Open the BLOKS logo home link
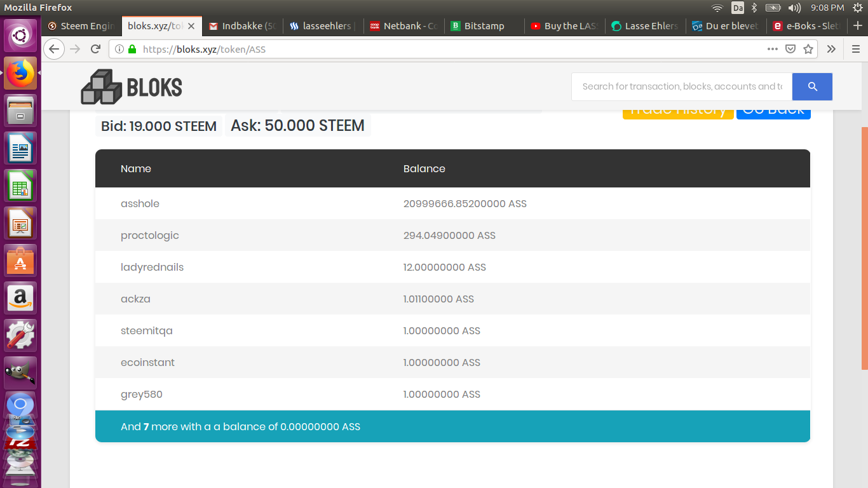Screen dimensions: 868x488 point(132,86)
